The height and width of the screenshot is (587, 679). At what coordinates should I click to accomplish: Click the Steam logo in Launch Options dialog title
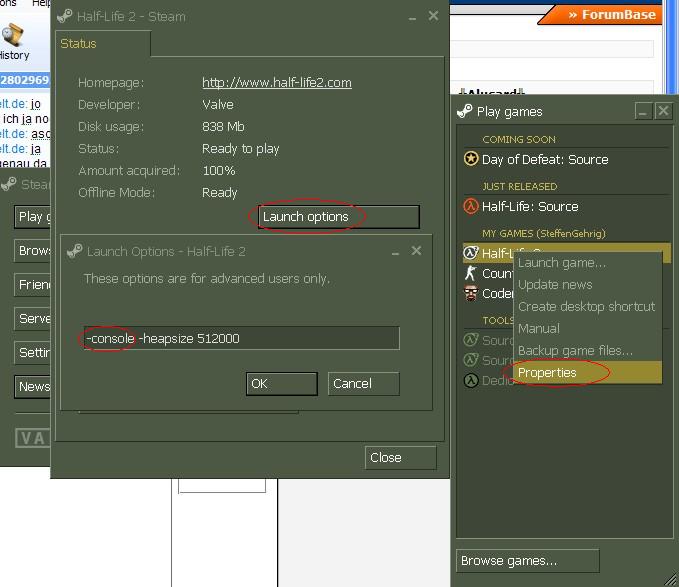75,251
